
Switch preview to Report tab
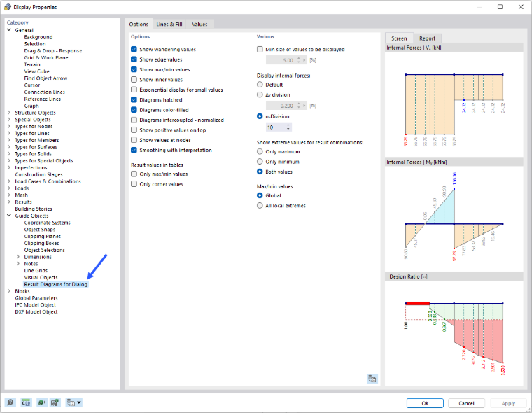tap(427, 38)
